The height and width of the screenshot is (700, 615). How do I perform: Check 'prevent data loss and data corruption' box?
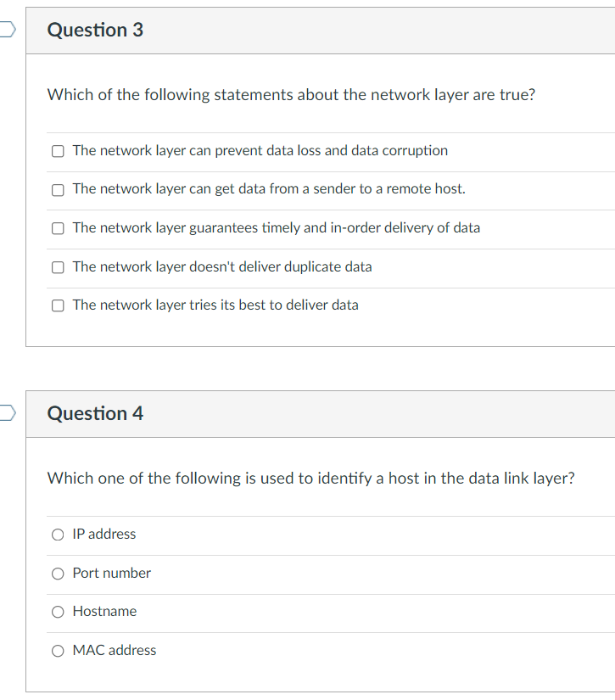point(58,151)
